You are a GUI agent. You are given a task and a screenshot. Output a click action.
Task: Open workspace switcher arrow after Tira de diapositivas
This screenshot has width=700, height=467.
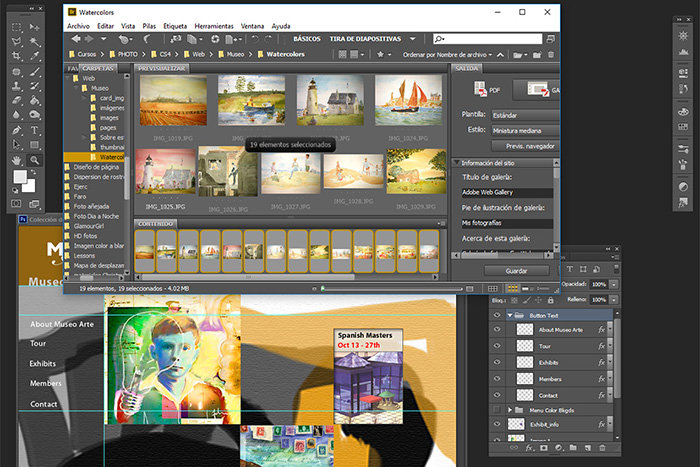point(412,39)
